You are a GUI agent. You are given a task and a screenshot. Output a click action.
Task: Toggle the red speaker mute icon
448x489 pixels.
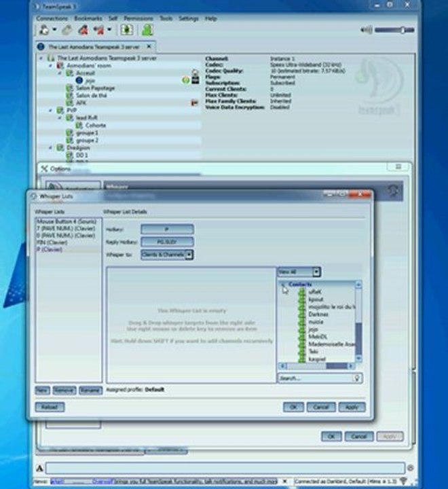click(99, 31)
